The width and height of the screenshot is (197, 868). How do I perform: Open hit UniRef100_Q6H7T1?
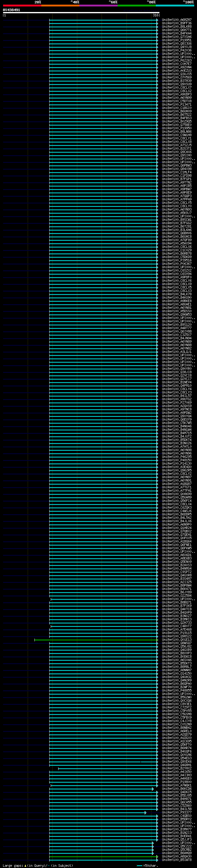tap(176, 30)
